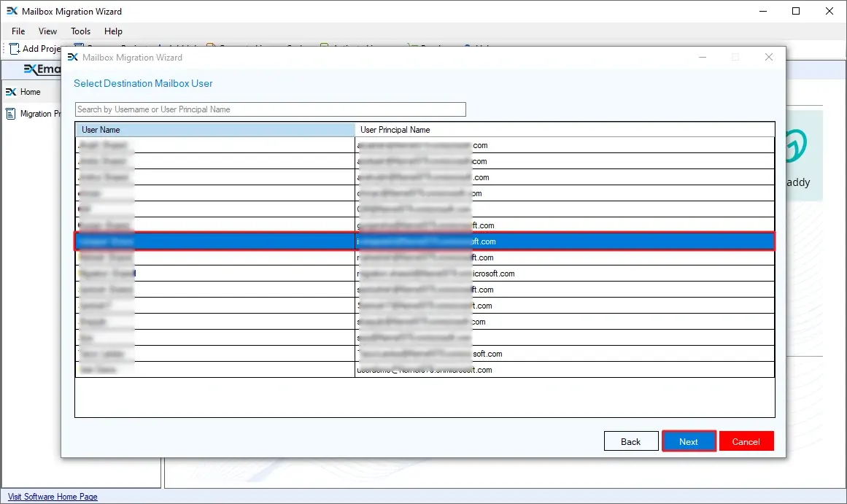Go back with the Back button
The width and height of the screenshot is (847, 504).
point(630,441)
